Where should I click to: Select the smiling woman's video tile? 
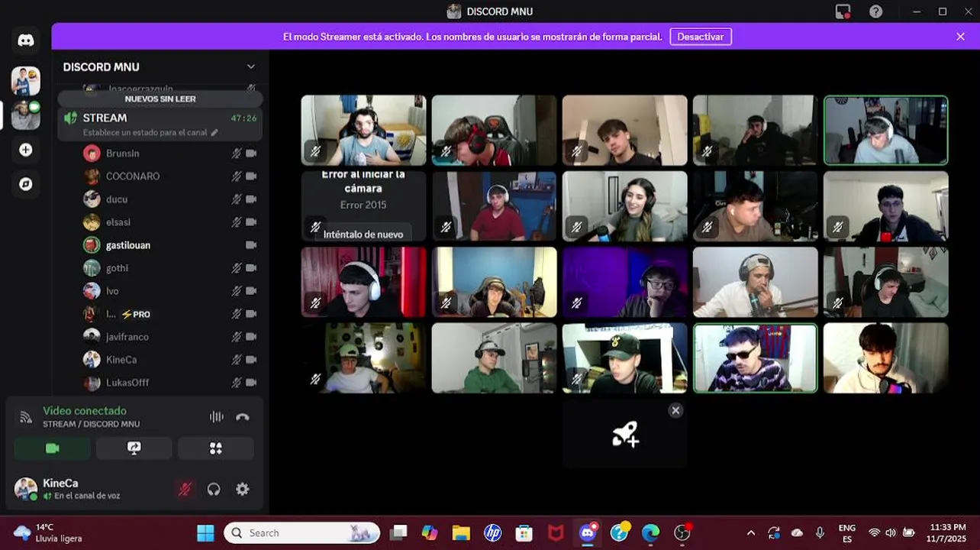pyautogui.click(x=625, y=206)
